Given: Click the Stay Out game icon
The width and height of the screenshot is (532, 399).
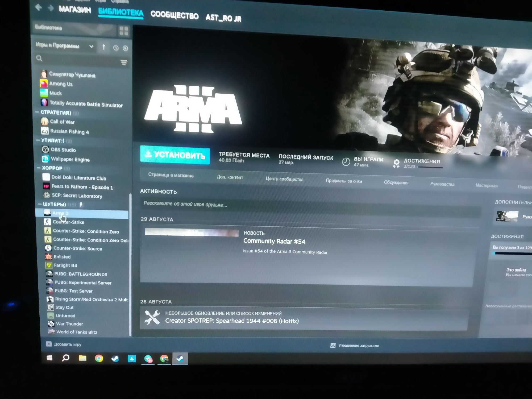Looking at the screenshot, I should [x=50, y=307].
